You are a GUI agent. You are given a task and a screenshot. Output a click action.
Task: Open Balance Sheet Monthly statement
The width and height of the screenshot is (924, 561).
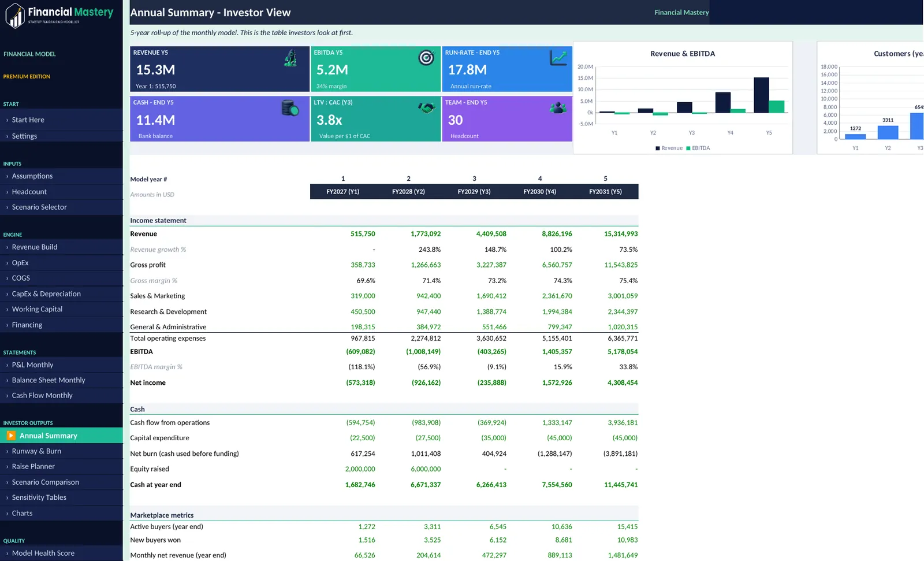[x=61, y=380]
